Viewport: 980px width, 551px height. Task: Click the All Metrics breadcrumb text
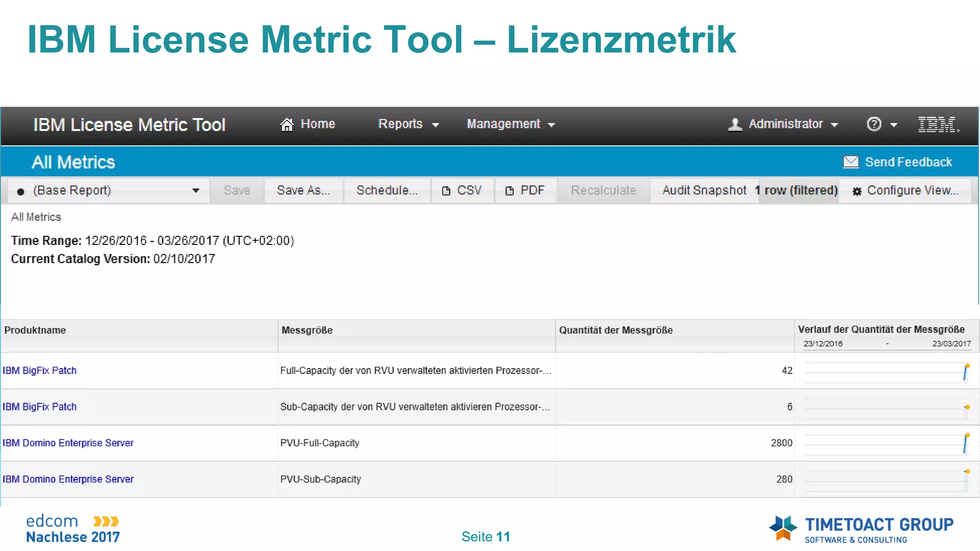point(36,217)
